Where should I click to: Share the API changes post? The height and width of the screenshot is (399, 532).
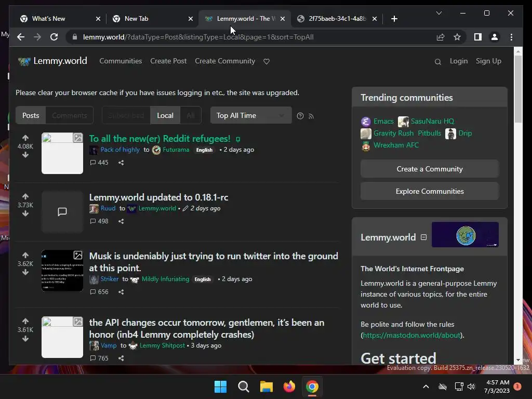coord(121,358)
